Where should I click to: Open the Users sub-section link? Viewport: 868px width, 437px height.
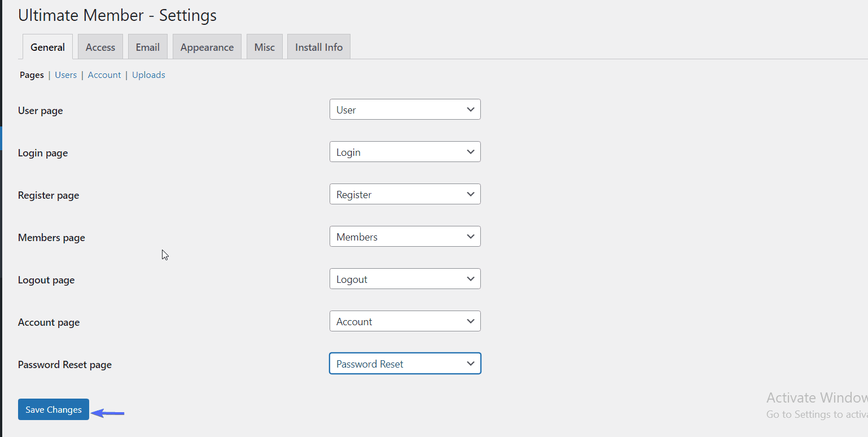point(66,75)
